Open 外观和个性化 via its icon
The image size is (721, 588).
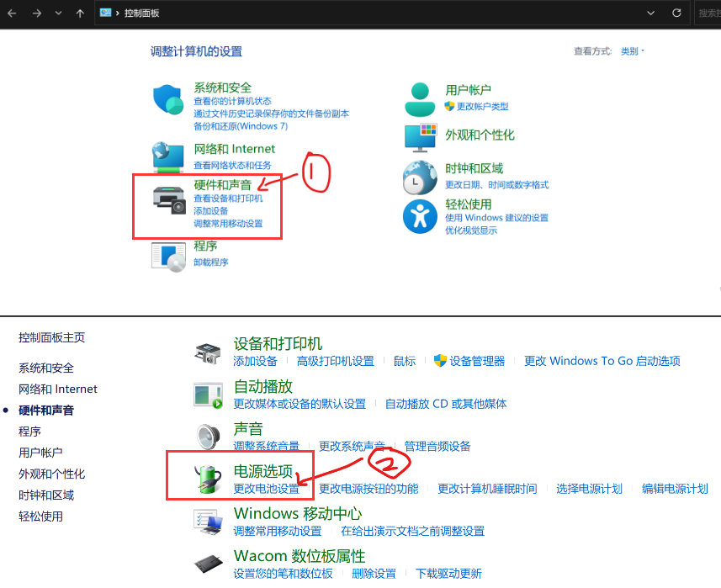pos(420,137)
